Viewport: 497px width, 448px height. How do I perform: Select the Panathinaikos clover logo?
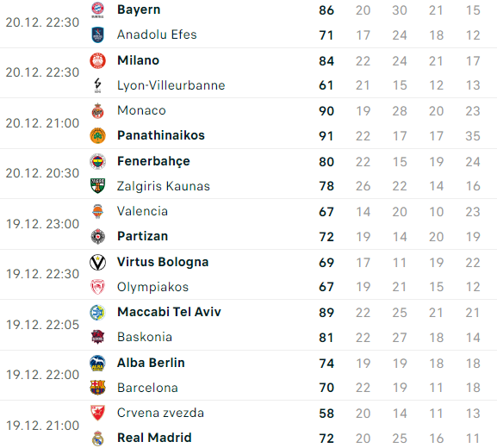(x=97, y=136)
